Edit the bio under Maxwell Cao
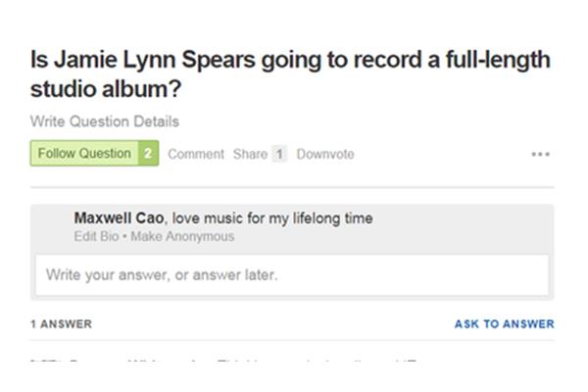The width and height of the screenshot is (588, 392). [96, 237]
